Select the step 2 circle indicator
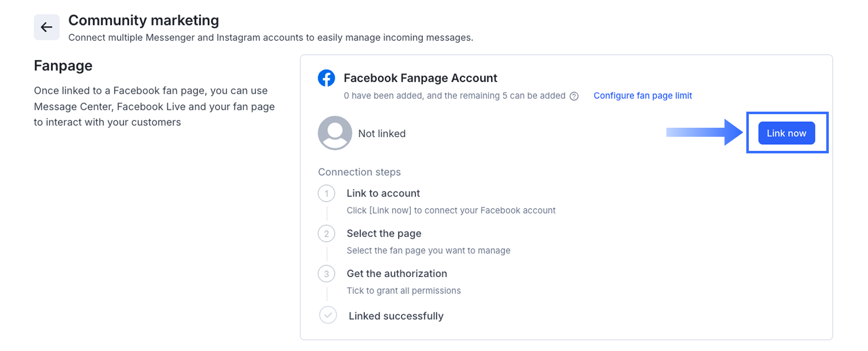Image resolution: width=868 pixels, height=351 pixels. pyautogui.click(x=326, y=234)
